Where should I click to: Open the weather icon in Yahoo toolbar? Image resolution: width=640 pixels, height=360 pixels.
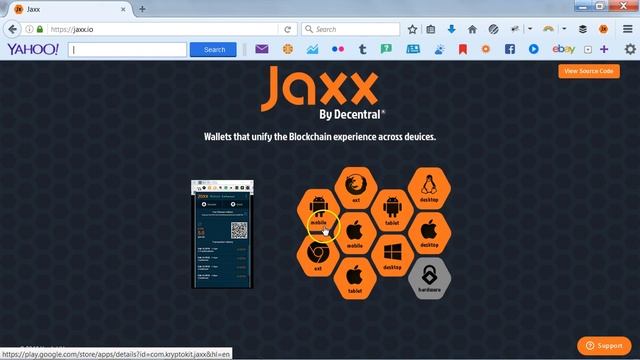[x=439, y=49]
